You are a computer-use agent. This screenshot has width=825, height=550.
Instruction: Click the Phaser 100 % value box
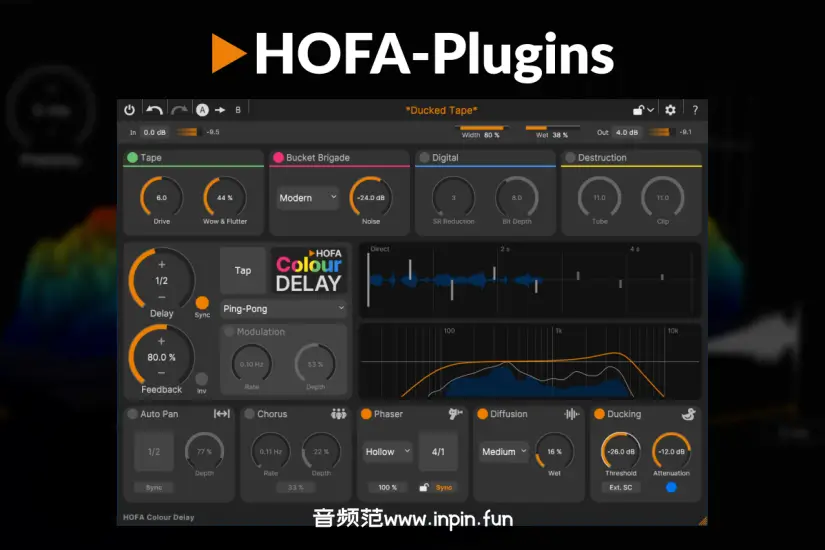point(388,487)
